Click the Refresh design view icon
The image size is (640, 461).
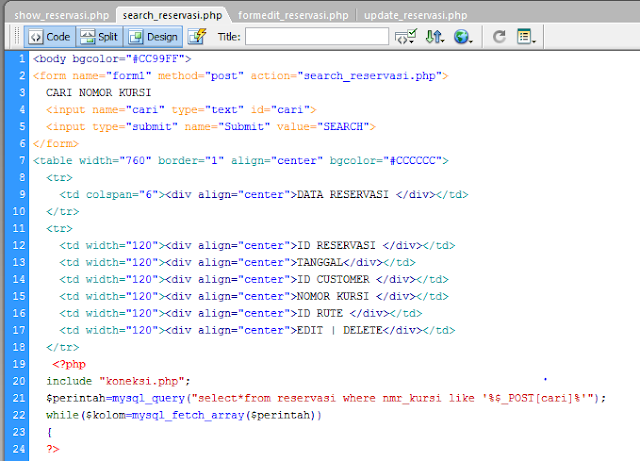pyautogui.click(x=499, y=36)
